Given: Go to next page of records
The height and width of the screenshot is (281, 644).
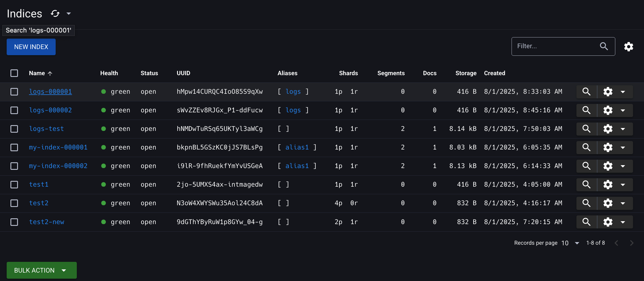Looking at the screenshot, I should pos(632,243).
